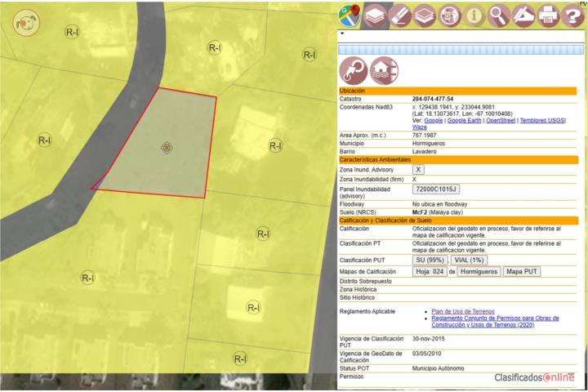Click the No ubica en floodway text
Image resolution: width=588 pixels, height=392 pixels.
tap(439, 204)
